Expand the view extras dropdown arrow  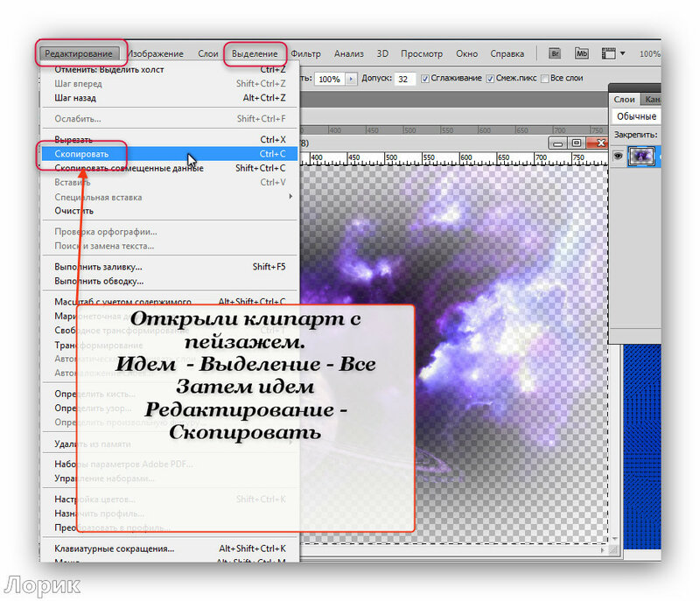tap(623, 53)
